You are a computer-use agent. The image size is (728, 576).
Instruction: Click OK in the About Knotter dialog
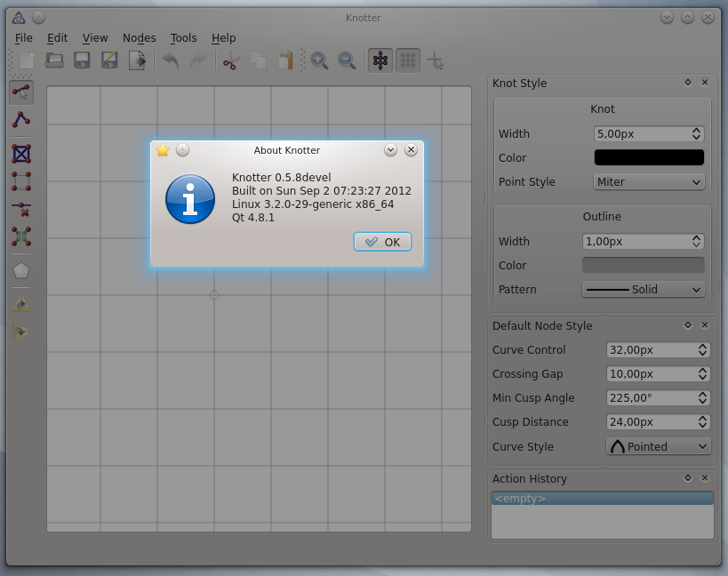pyautogui.click(x=382, y=242)
